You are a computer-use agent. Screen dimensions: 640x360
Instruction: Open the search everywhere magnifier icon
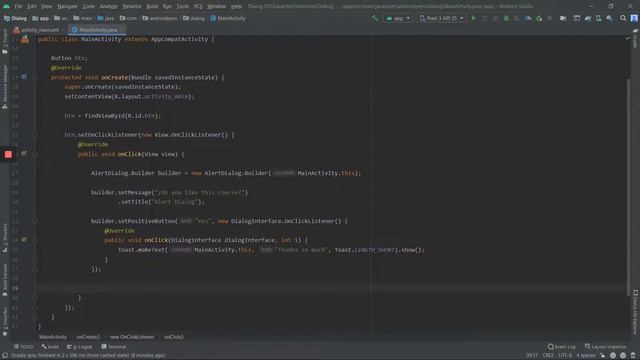point(623,18)
